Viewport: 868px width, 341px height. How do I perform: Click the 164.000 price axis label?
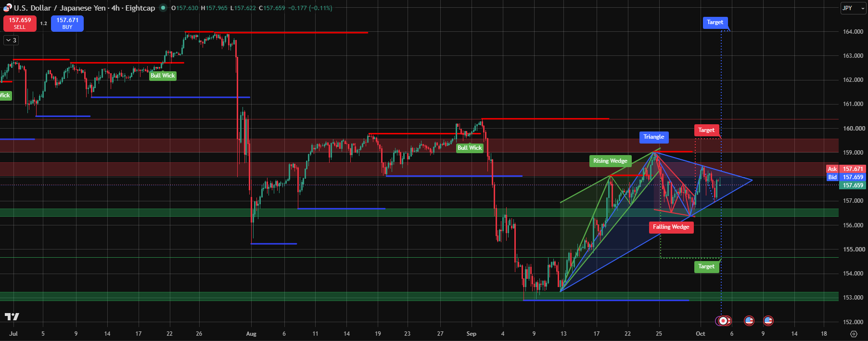pos(853,32)
